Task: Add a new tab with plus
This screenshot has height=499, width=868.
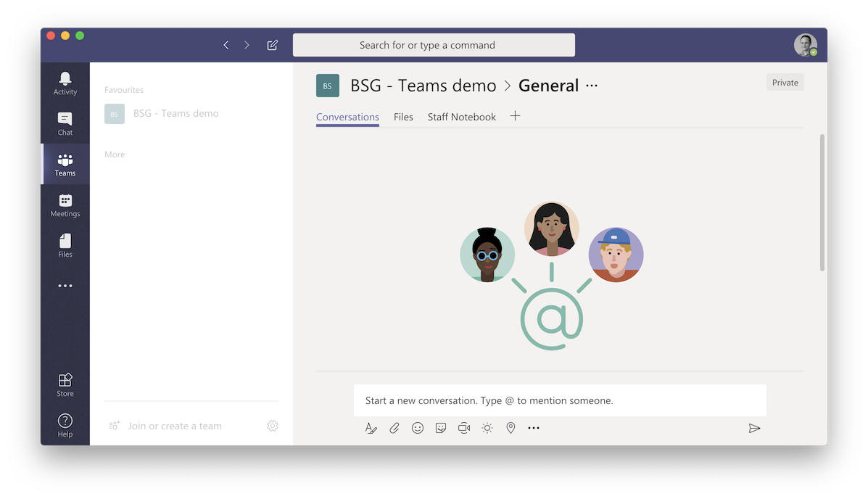Action: [x=515, y=116]
